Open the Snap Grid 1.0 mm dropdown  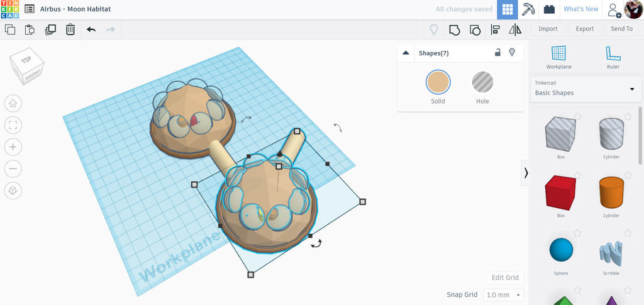pos(504,295)
